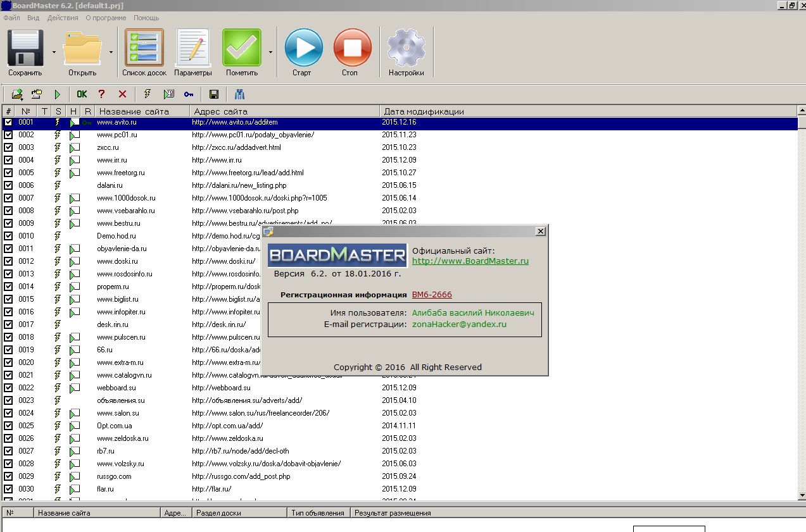Toggle the checkbox for row 0010
This screenshot has width=806, height=532.
coord(8,236)
